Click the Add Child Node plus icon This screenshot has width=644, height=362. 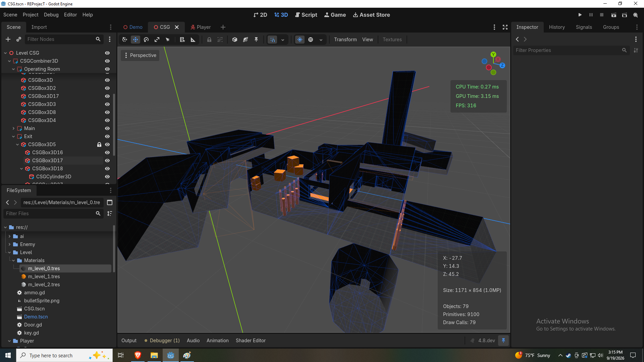click(8, 39)
